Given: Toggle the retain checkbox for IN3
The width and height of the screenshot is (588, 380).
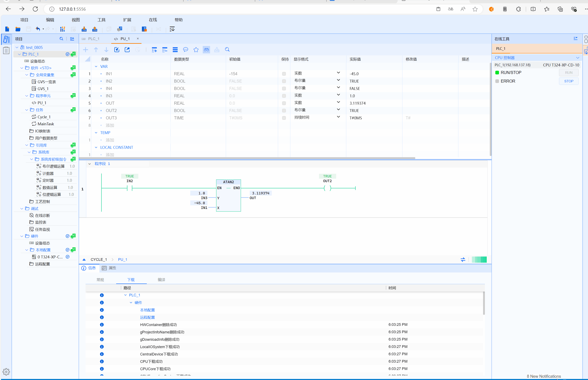Looking at the screenshot, I should (x=284, y=96).
